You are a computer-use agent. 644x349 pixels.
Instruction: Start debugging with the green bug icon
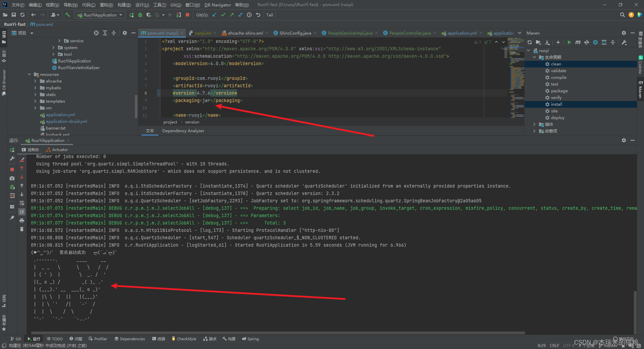click(x=140, y=15)
